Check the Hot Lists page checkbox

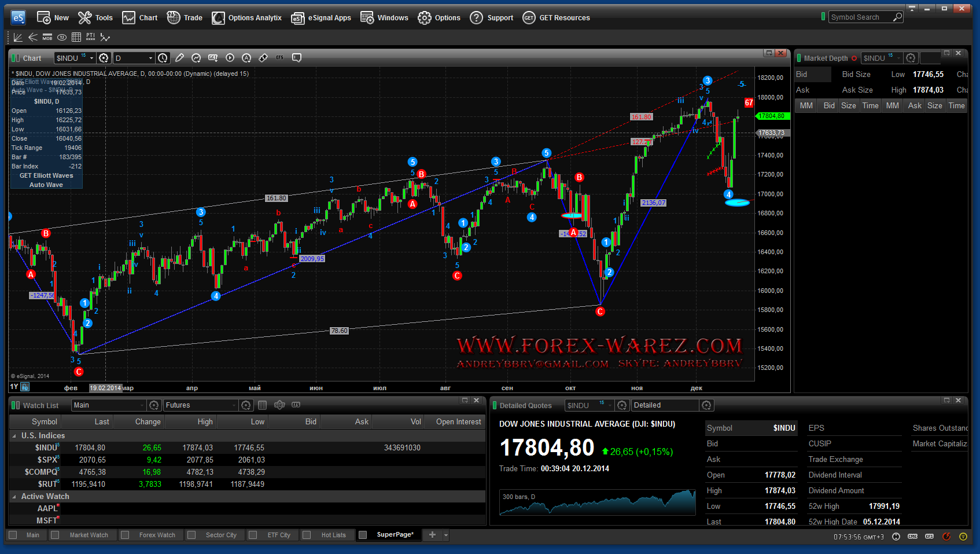307,535
